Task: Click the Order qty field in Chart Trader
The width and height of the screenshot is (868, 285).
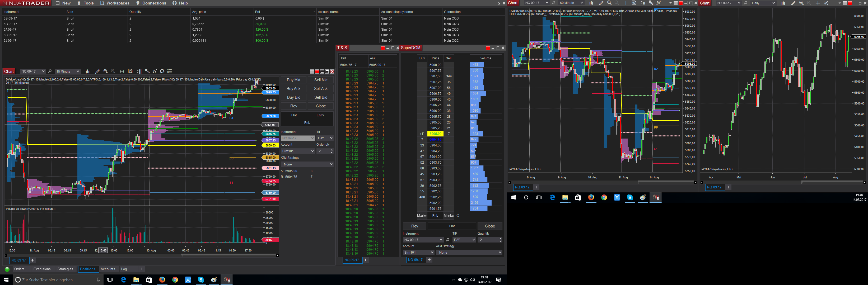Action: click(325, 151)
